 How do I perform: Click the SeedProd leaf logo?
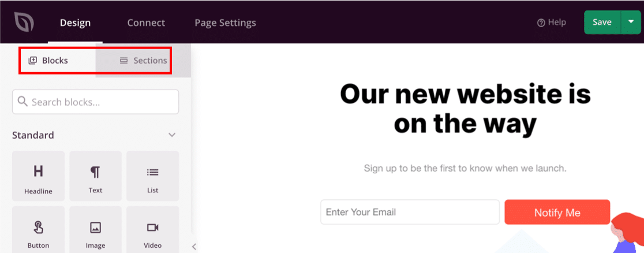pos(24,23)
